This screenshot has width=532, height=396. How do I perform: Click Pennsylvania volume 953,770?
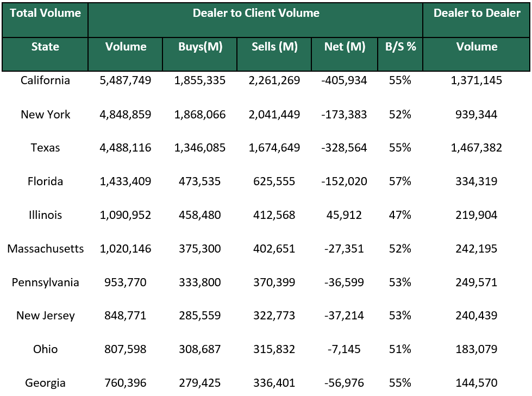pyautogui.click(x=125, y=282)
